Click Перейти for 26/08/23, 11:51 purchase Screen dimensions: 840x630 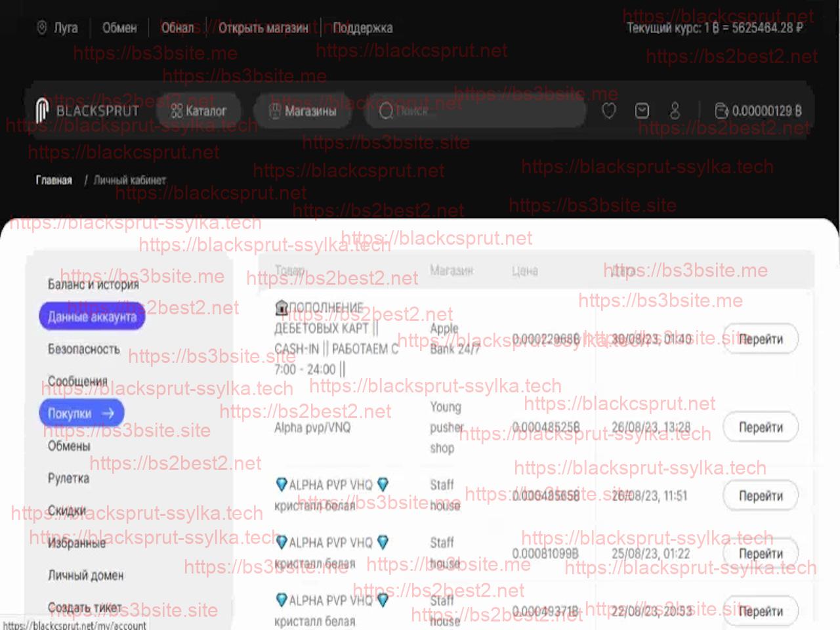click(x=761, y=495)
